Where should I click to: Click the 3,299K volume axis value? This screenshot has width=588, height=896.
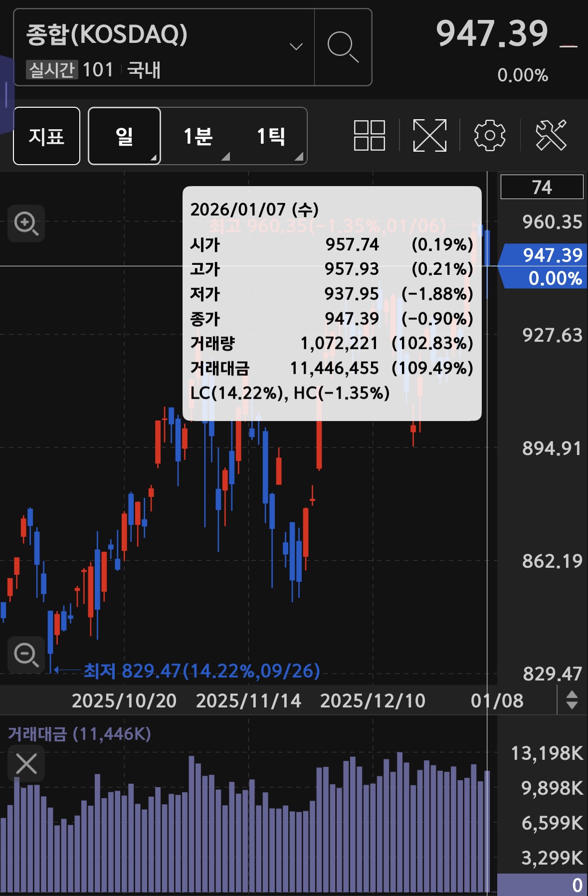[552, 858]
